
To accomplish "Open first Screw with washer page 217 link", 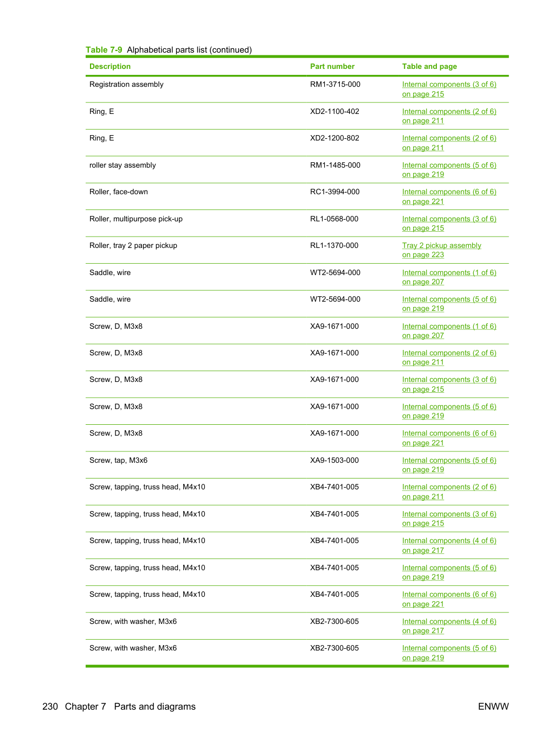I will (449, 626).
